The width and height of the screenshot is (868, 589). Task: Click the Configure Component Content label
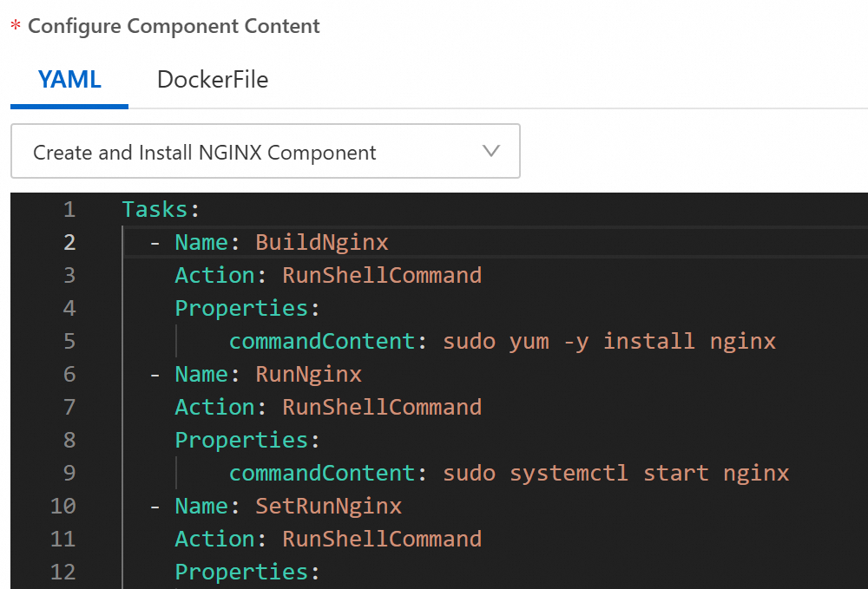(174, 26)
